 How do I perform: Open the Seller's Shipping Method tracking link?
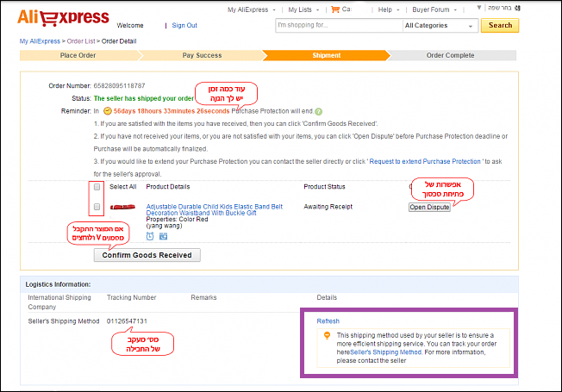[x=385, y=352]
